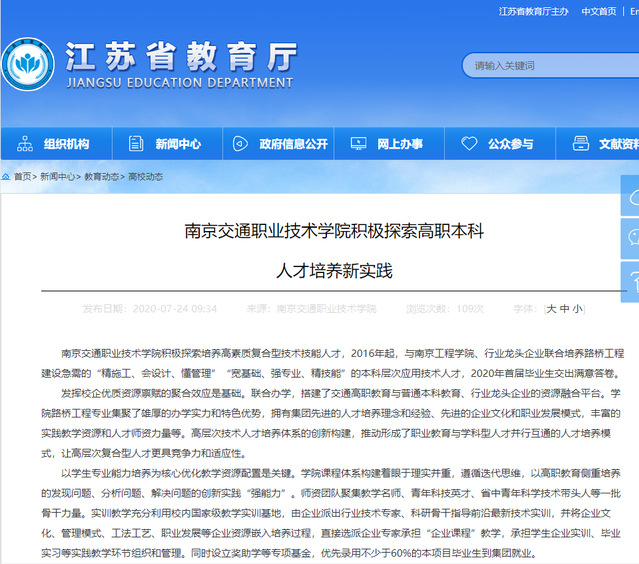Open 新闻中心 in the breadcrumb path

point(56,176)
